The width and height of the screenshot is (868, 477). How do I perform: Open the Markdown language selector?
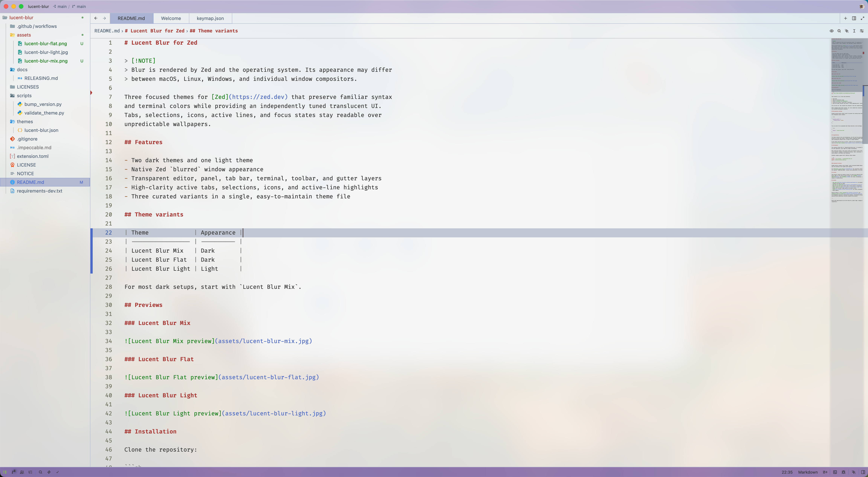pyautogui.click(x=808, y=472)
